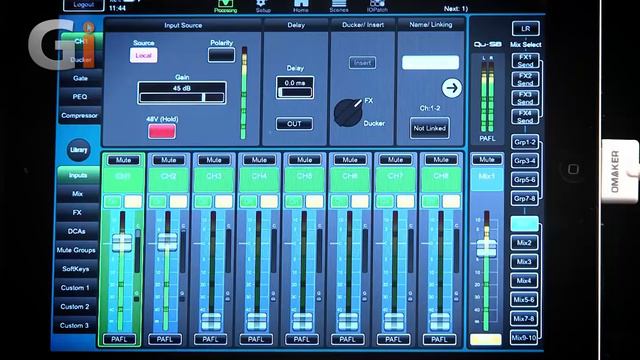640x360 pixels.
Task: Click the Logout button
Action: (x=83, y=5)
